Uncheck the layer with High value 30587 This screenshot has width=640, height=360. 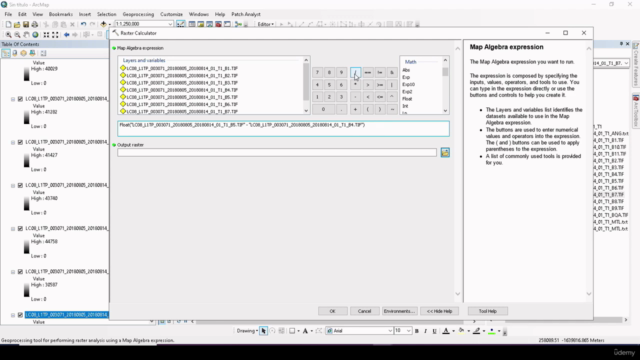click(20, 272)
